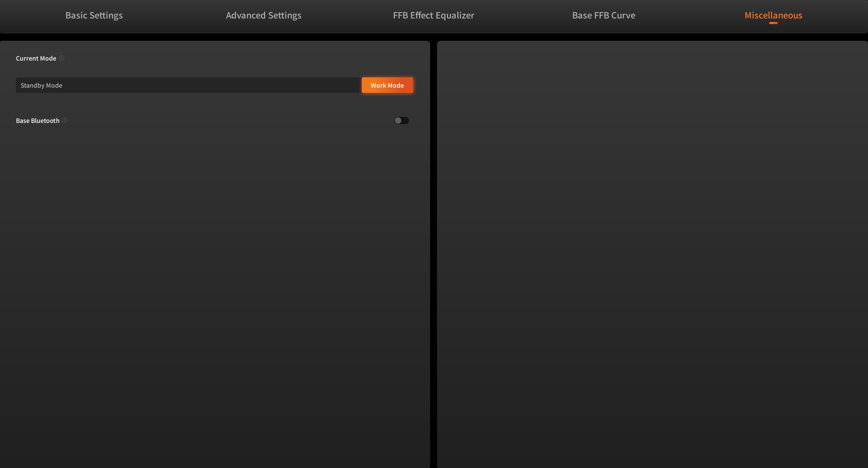Viewport: 868px width, 468px height.
Task: Enable the Base Bluetooth toggle
Action: [402, 121]
